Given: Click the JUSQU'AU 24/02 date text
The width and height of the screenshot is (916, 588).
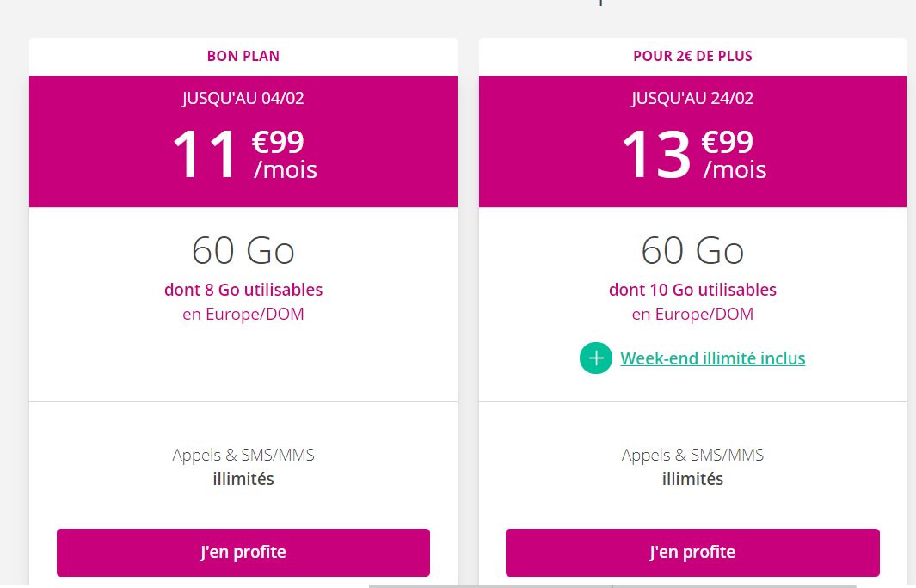Looking at the screenshot, I should pos(692,98).
